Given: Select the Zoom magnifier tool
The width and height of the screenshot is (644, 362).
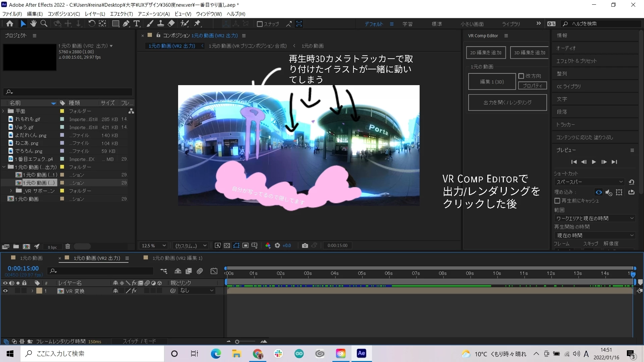Looking at the screenshot, I should point(44,23).
